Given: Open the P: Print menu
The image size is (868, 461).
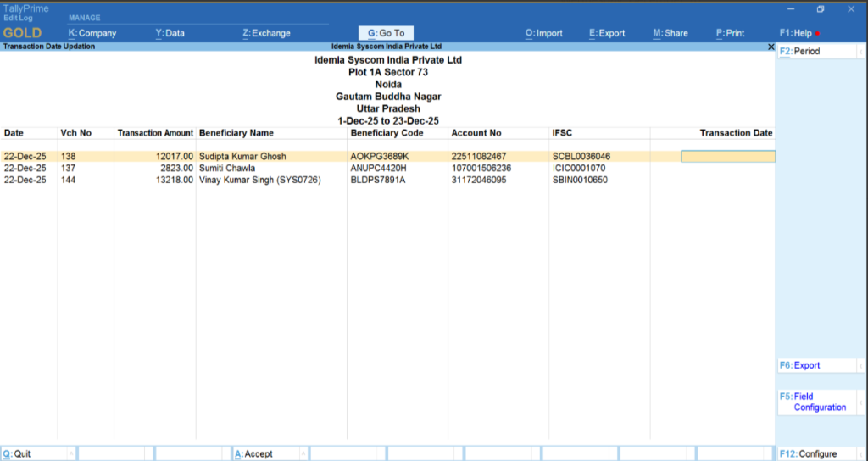Looking at the screenshot, I should click(730, 33).
